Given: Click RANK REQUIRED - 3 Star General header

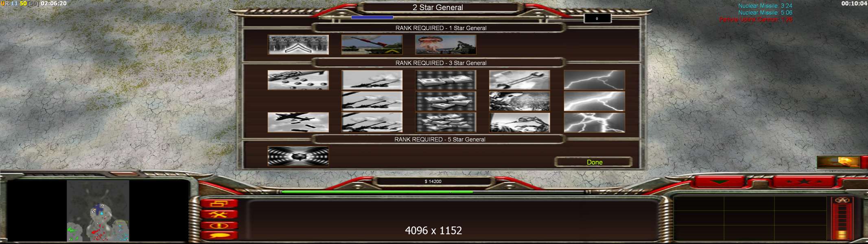Looking at the screenshot, I should tap(441, 63).
